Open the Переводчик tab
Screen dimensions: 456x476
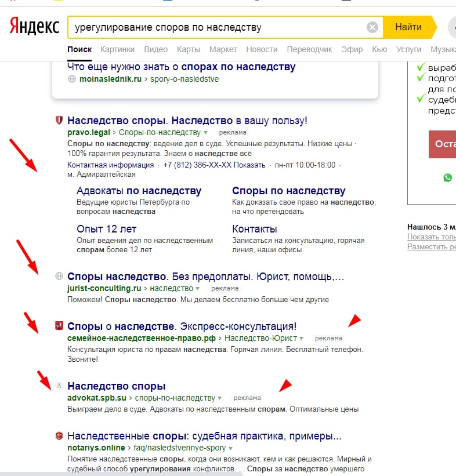[x=309, y=49]
